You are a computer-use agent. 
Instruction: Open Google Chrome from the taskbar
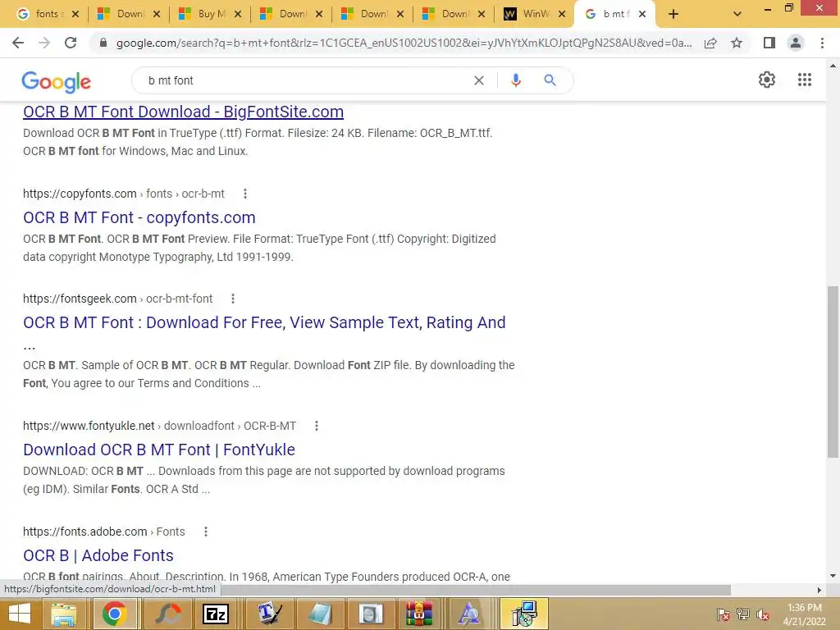[114, 614]
